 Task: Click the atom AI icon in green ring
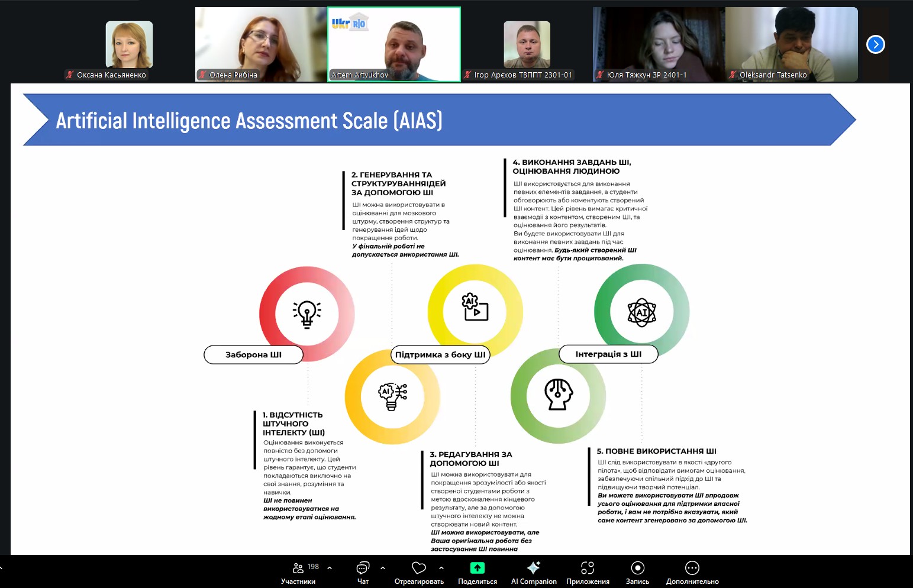pos(641,312)
